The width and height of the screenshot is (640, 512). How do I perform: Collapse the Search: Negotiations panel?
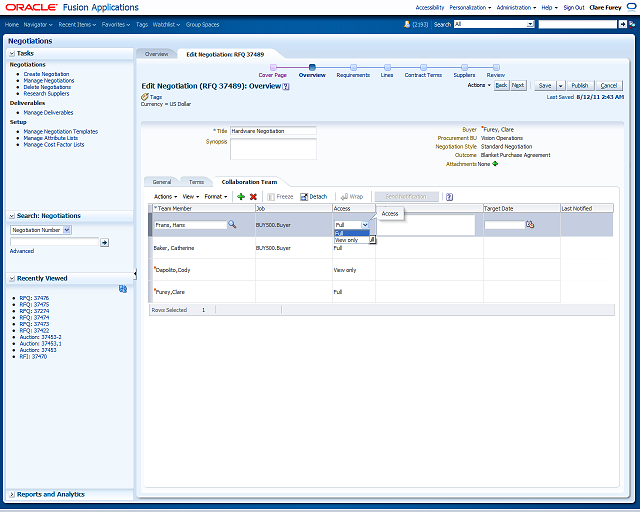[12, 216]
